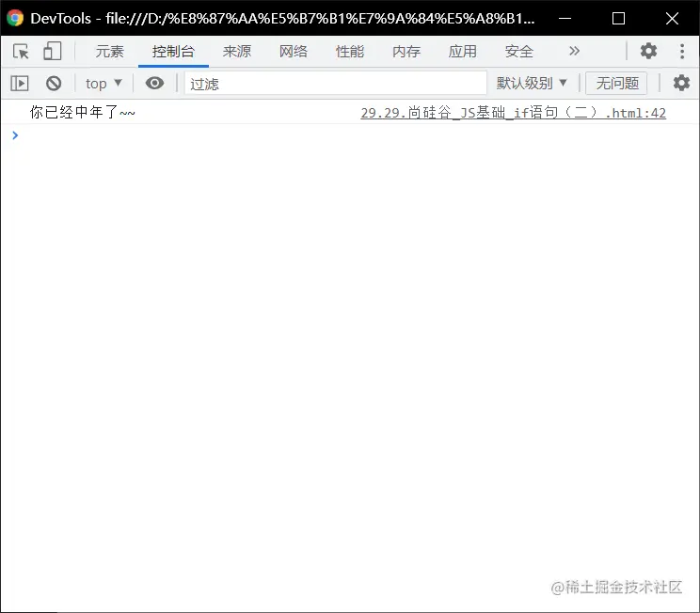Select the 控制台 tab

coord(173,52)
